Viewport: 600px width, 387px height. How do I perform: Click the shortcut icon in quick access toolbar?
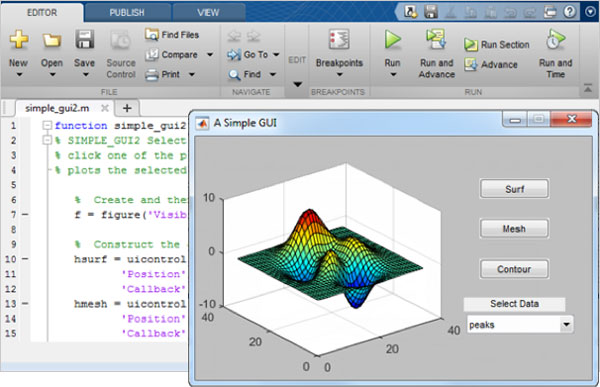tap(411, 12)
